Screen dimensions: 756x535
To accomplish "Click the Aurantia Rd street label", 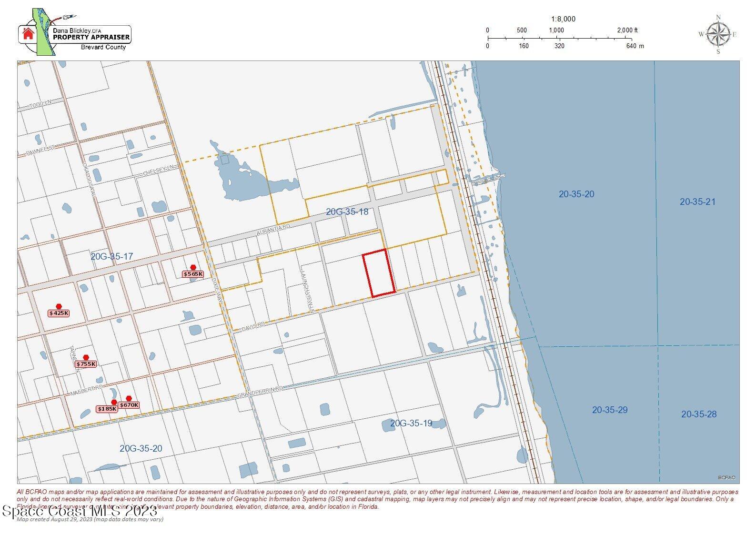I will coord(273,229).
